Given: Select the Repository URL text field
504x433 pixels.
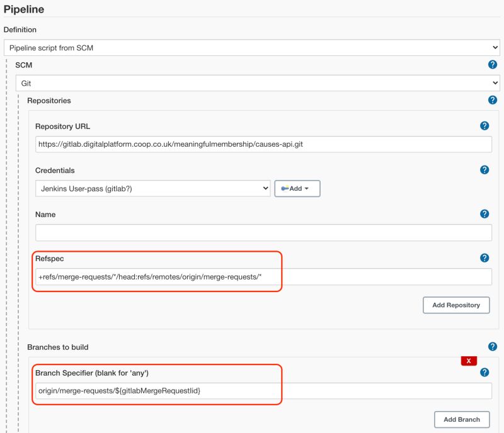Looking at the screenshot, I should click(x=252, y=144).
